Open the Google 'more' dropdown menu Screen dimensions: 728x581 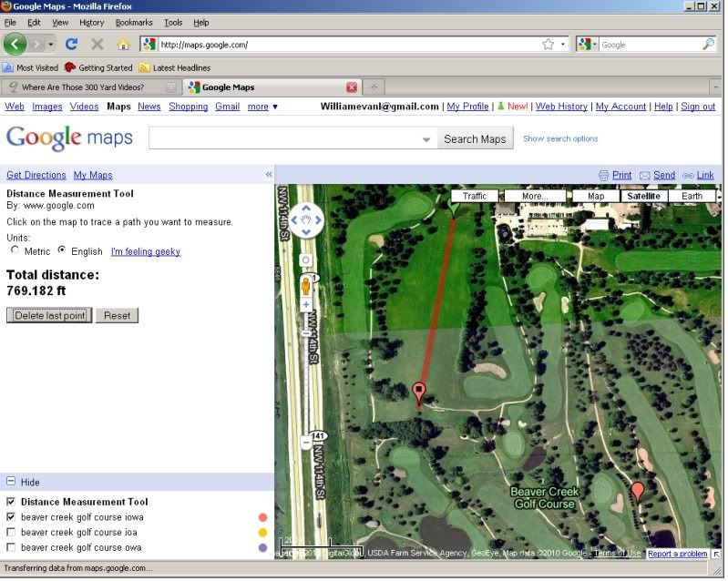[x=262, y=107]
